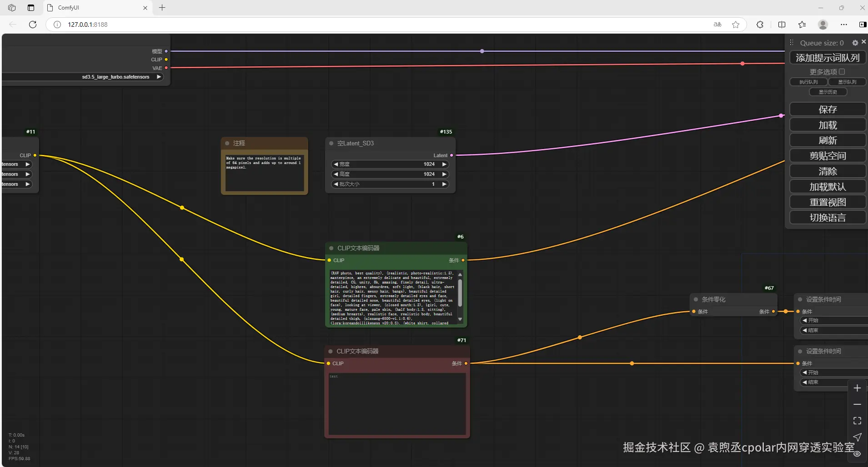Open the browser profile menu

click(823, 25)
